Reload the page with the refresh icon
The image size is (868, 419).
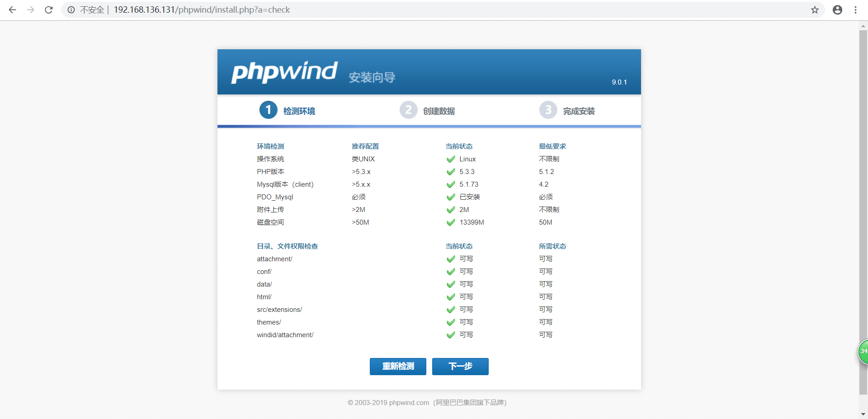[x=48, y=9]
